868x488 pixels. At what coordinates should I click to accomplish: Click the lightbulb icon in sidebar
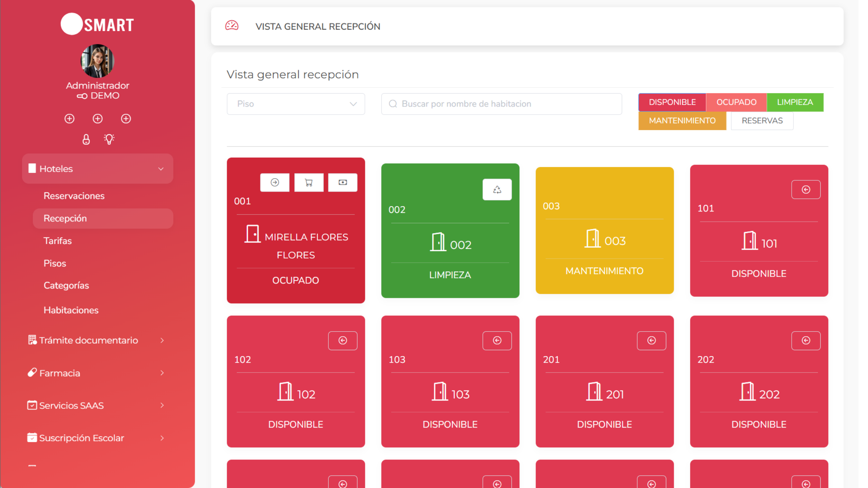click(109, 139)
